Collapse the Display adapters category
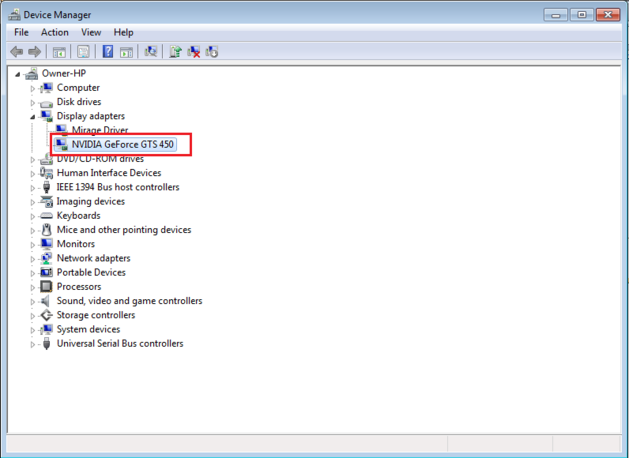629x458 pixels. click(x=33, y=116)
